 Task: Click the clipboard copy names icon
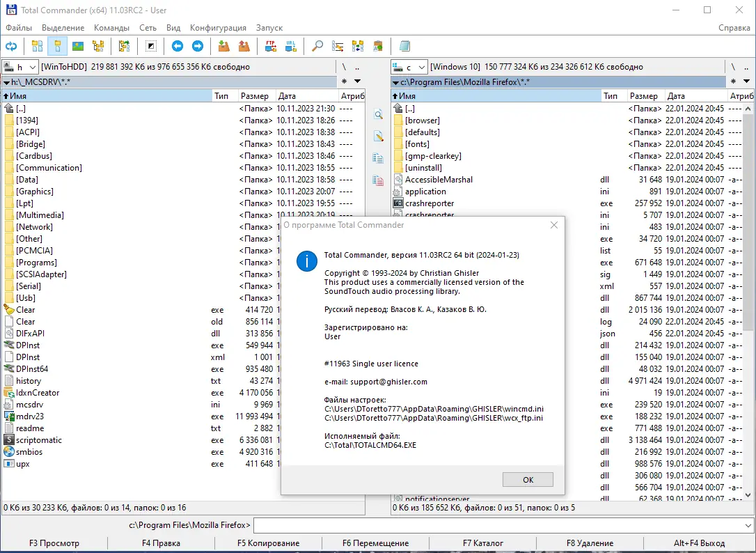point(378,47)
